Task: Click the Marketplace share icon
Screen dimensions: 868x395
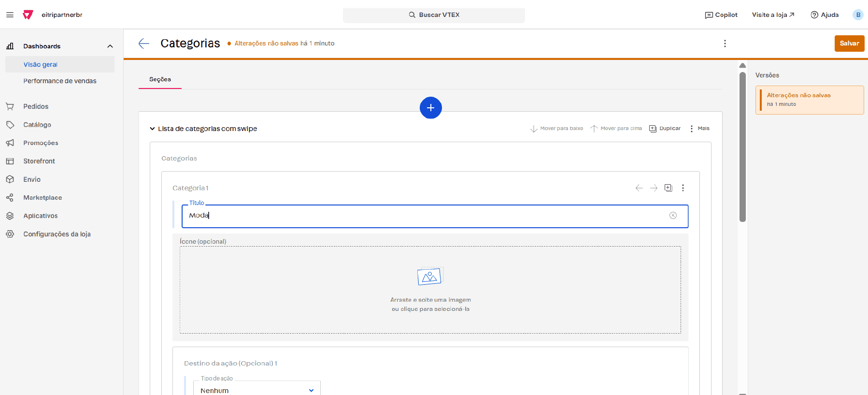Action: [x=10, y=198]
